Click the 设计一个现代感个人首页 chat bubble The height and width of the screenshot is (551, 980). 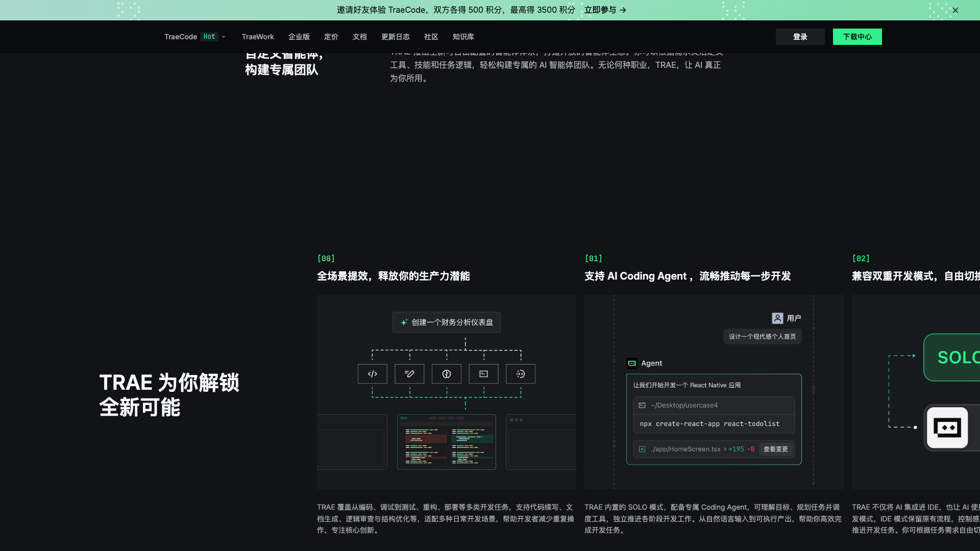point(763,337)
